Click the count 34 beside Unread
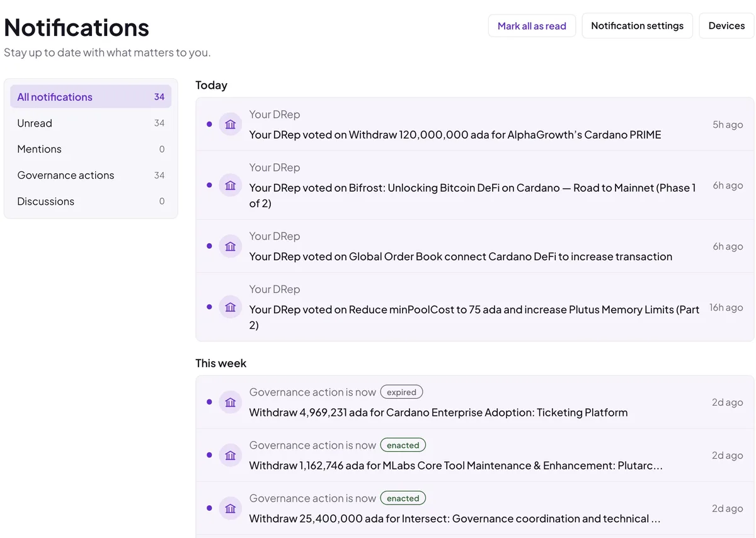 click(x=159, y=123)
